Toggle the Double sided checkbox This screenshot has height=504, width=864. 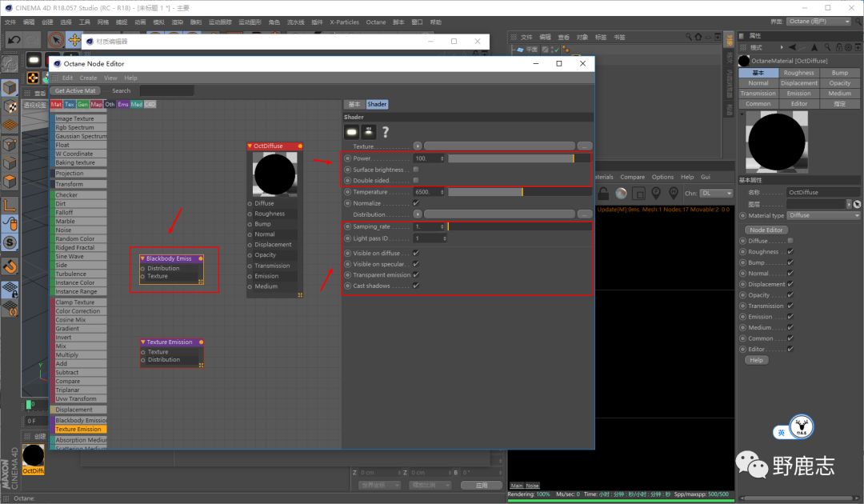pyautogui.click(x=416, y=180)
